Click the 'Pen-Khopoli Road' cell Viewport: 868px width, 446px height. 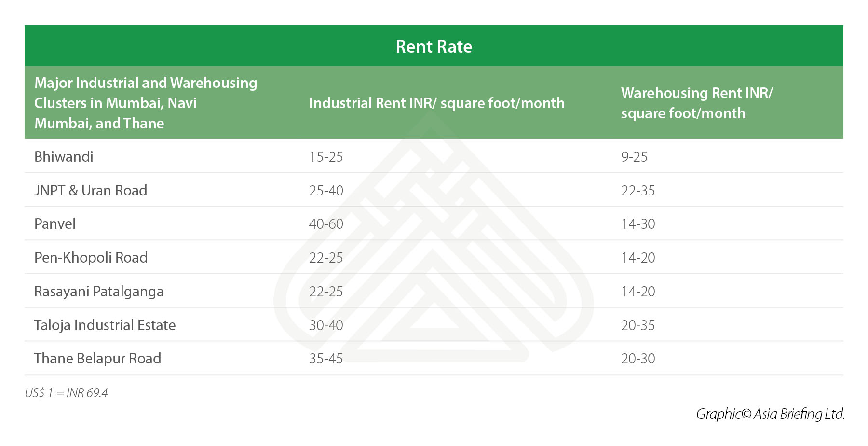91,258
